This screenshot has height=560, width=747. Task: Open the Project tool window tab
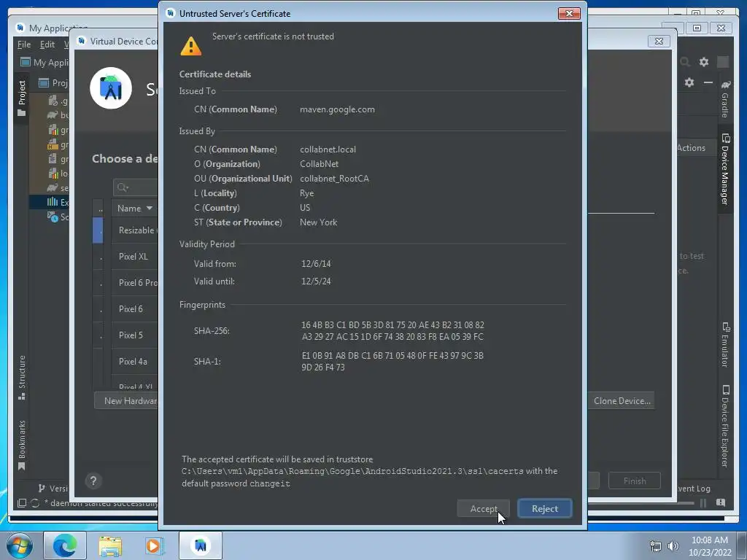pos(21,98)
